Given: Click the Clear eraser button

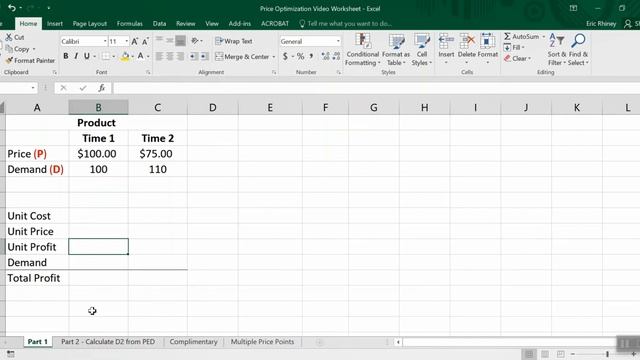Looking at the screenshot, I should (517, 58).
